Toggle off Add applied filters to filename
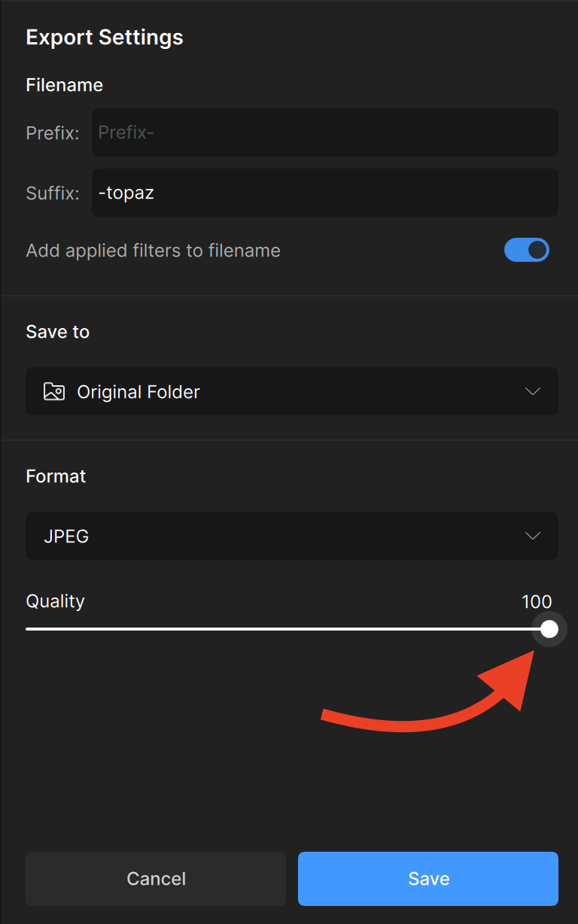 tap(527, 251)
